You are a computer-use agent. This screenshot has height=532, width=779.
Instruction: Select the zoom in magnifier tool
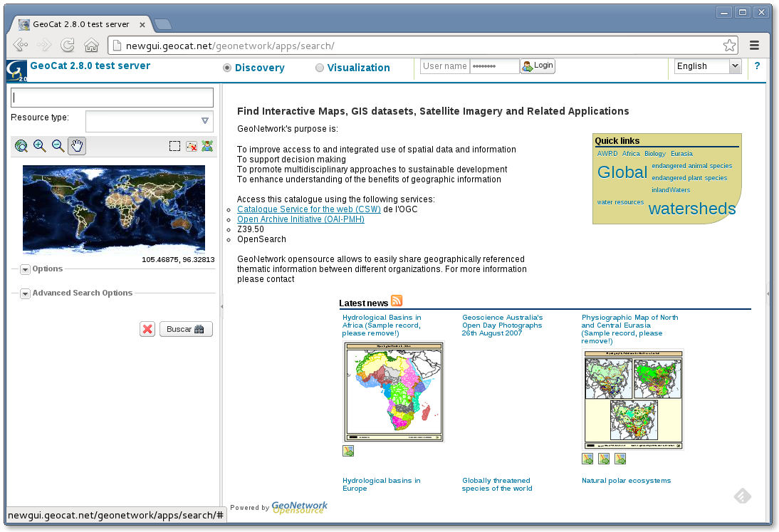[x=40, y=146]
